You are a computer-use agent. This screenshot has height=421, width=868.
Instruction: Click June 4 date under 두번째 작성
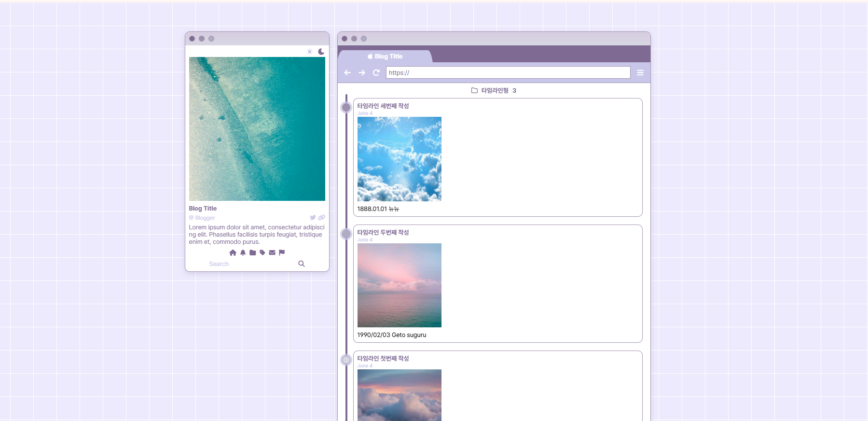pyautogui.click(x=365, y=240)
